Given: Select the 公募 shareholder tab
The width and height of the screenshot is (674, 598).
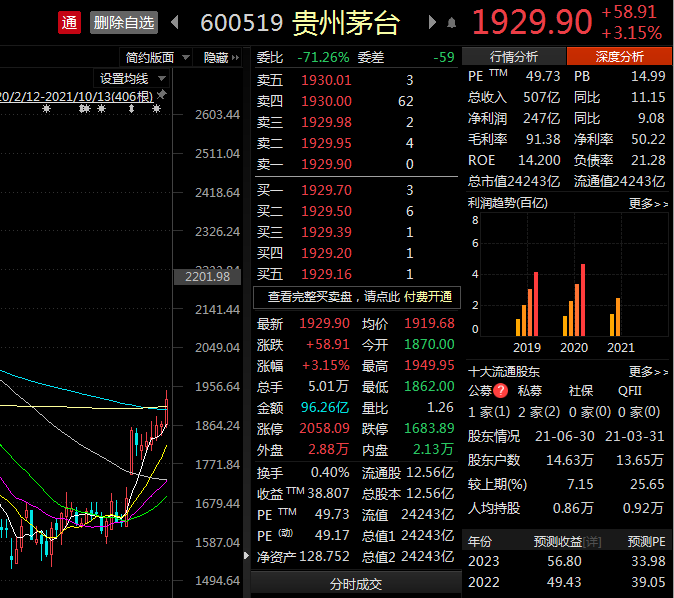Looking at the screenshot, I should pos(480,390).
